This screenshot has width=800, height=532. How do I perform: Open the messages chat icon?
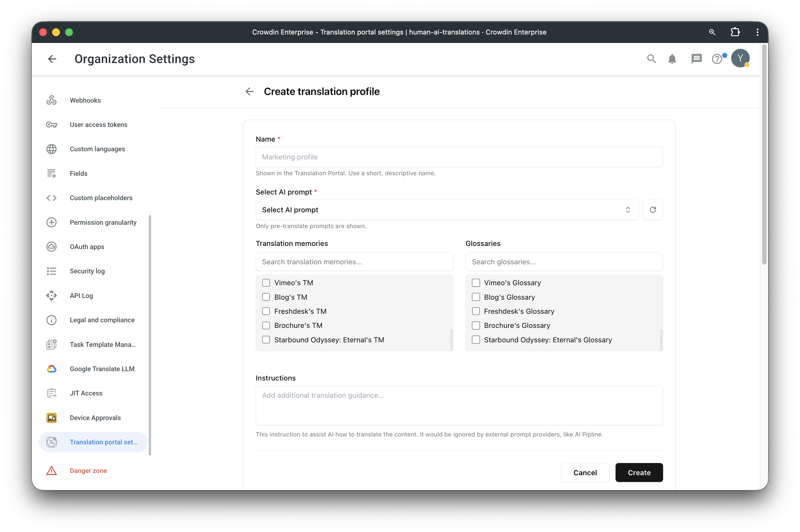pyautogui.click(x=696, y=59)
